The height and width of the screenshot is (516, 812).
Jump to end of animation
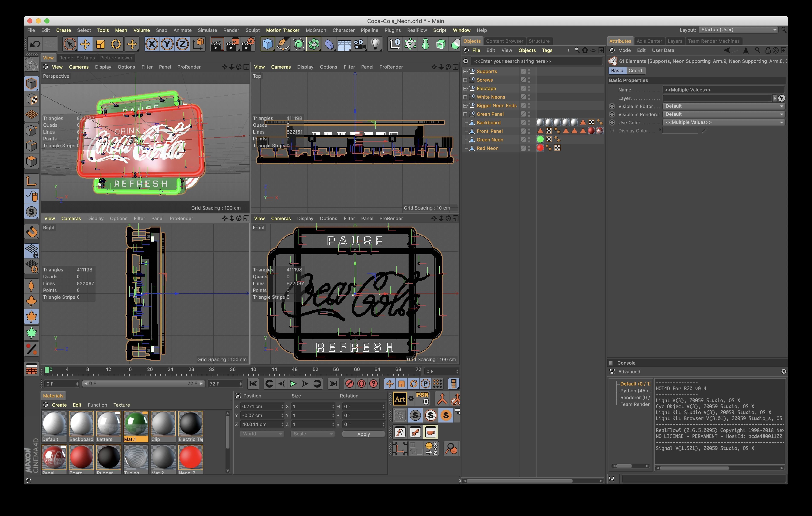point(333,384)
